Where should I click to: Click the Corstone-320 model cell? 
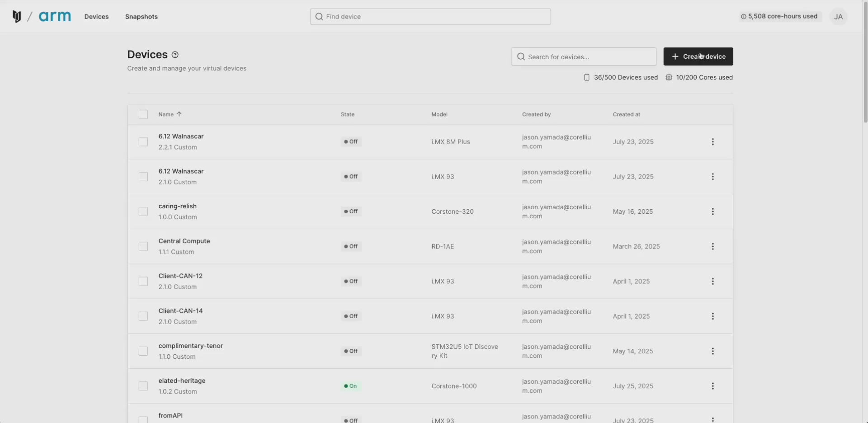(453, 211)
